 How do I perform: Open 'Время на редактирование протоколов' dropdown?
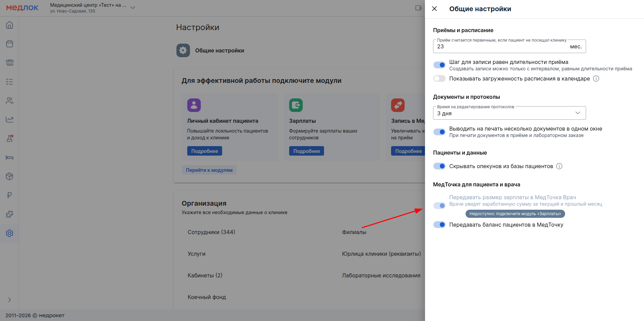tap(509, 113)
